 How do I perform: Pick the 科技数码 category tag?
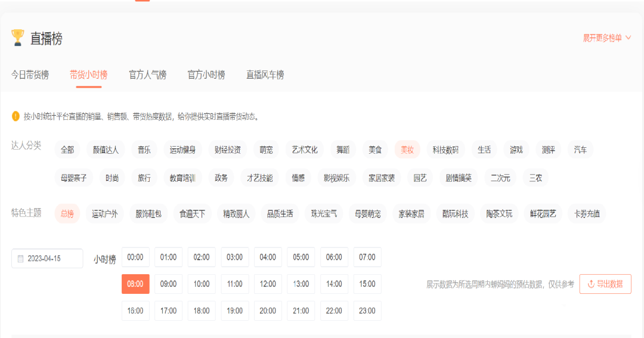(x=445, y=150)
